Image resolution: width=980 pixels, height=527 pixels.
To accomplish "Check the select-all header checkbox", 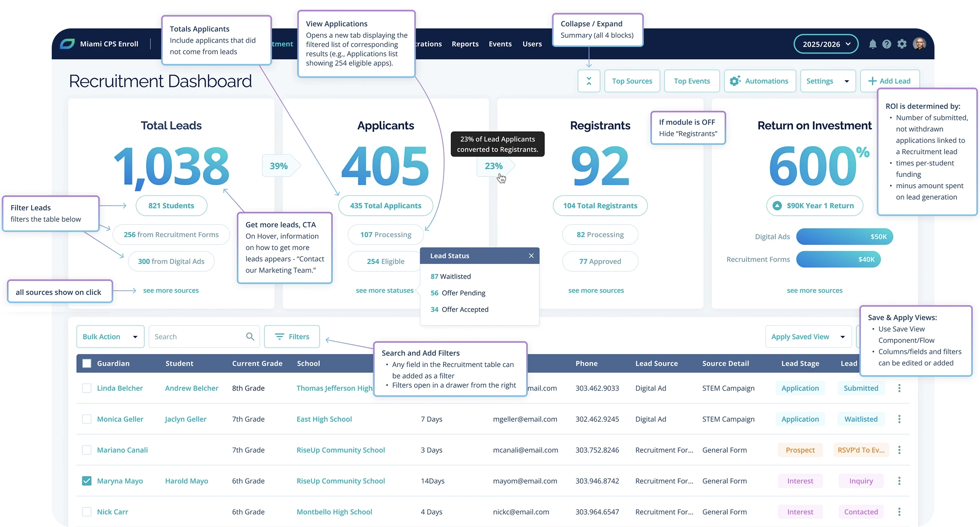I will (x=87, y=363).
